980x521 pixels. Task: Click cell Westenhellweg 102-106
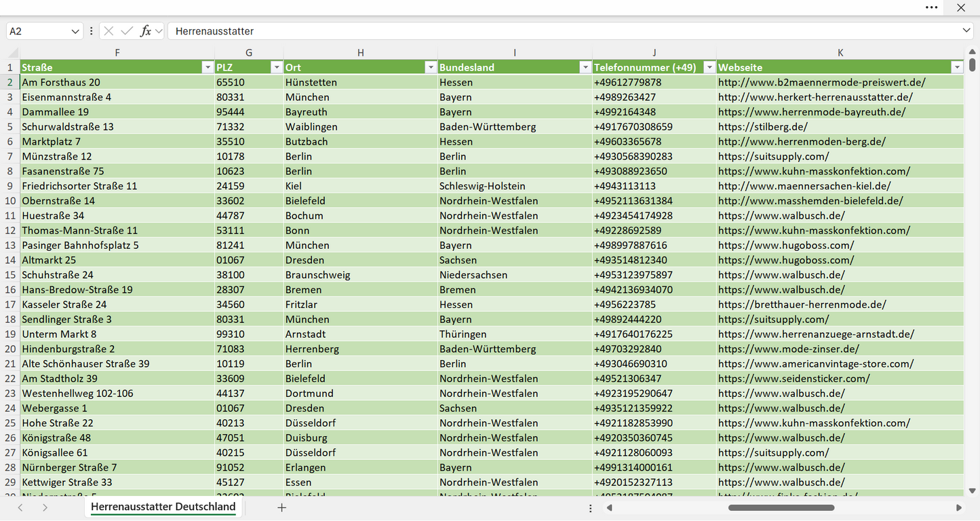(x=117, y=393)
